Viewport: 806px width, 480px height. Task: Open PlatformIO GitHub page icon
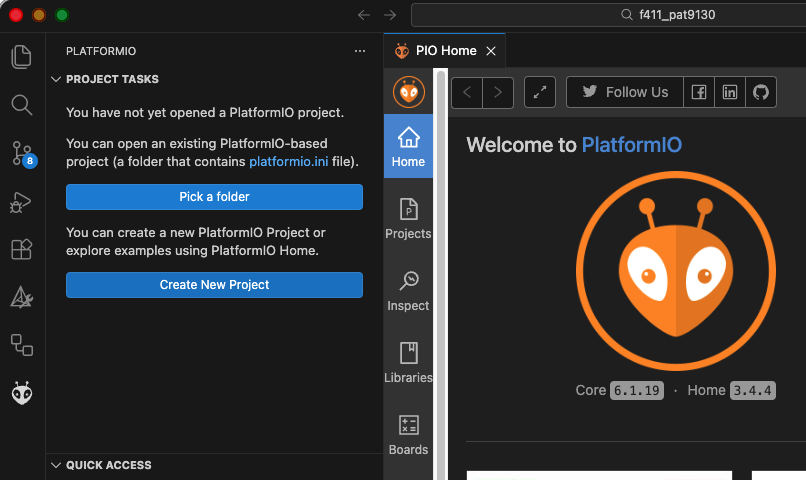coord(761,92)
